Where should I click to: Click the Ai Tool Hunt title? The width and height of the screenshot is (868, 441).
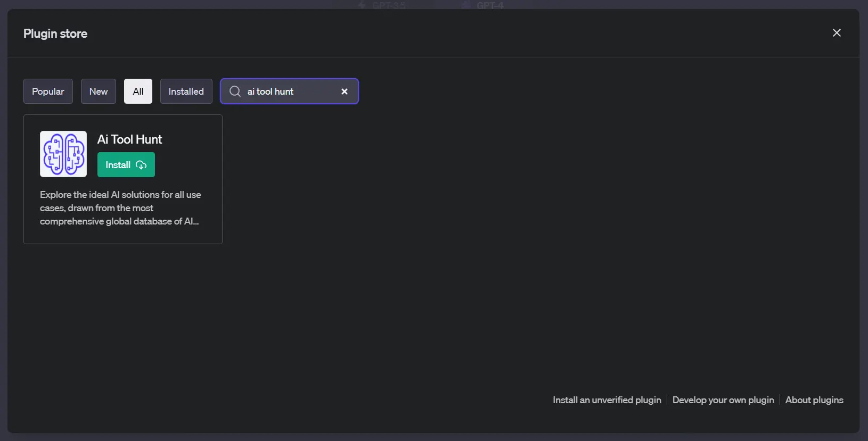coord(129,139)
